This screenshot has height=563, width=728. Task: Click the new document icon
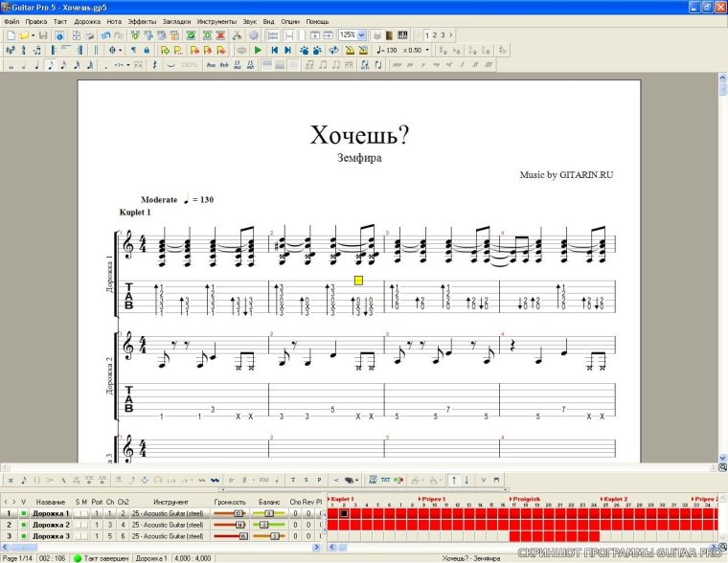point(10,35)
